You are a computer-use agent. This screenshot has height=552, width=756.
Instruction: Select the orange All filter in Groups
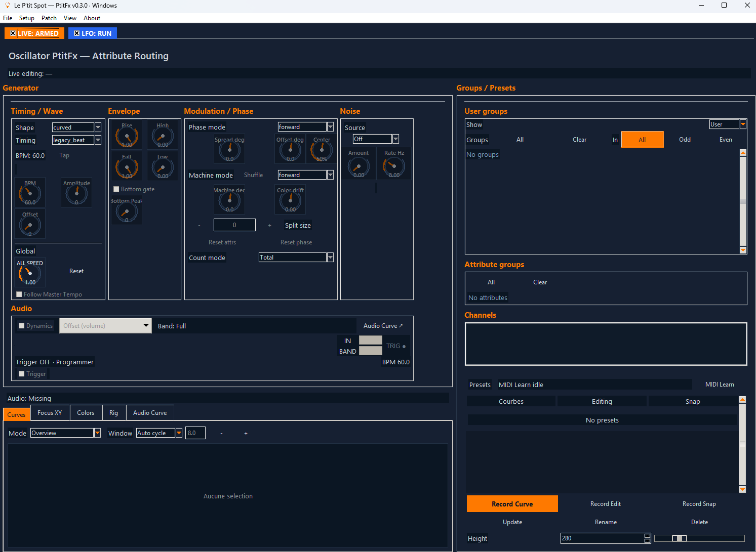(642, 140)
